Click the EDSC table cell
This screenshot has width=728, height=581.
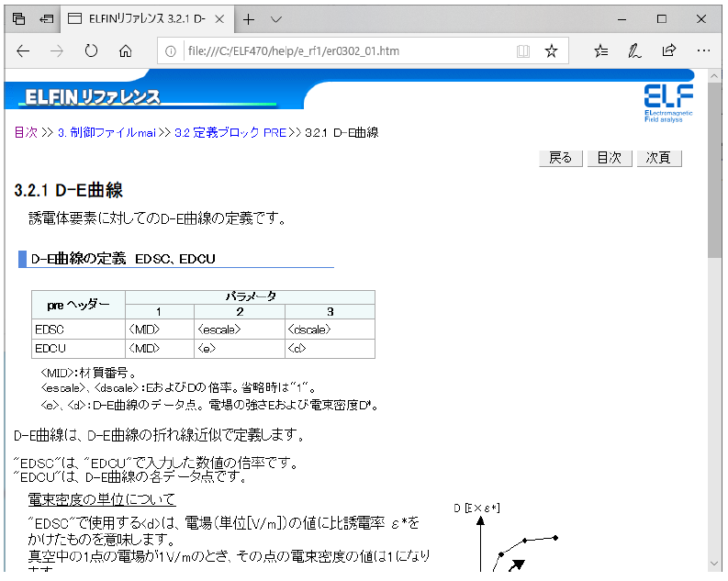pyautogui.click(x=78, y=330)
